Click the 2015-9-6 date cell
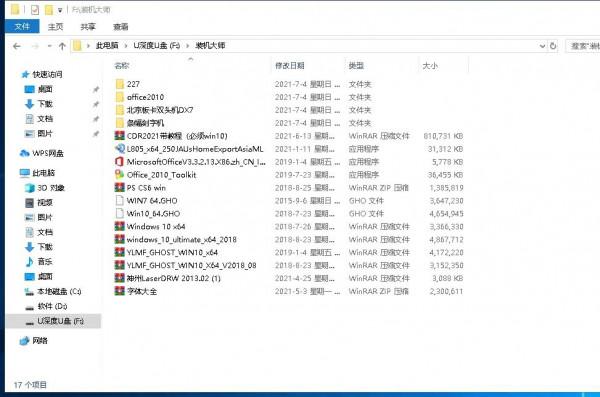This screenshot has height=397, width=600. 308,201
